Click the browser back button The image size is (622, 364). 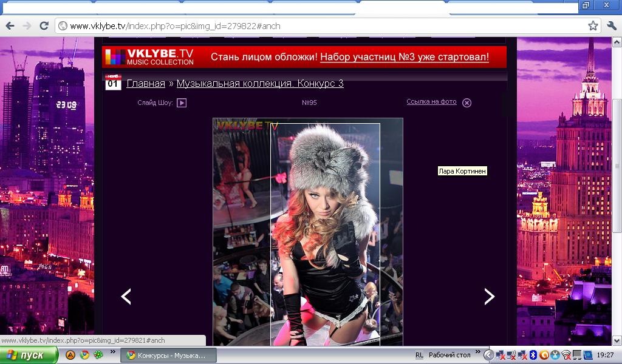[10, 25]
